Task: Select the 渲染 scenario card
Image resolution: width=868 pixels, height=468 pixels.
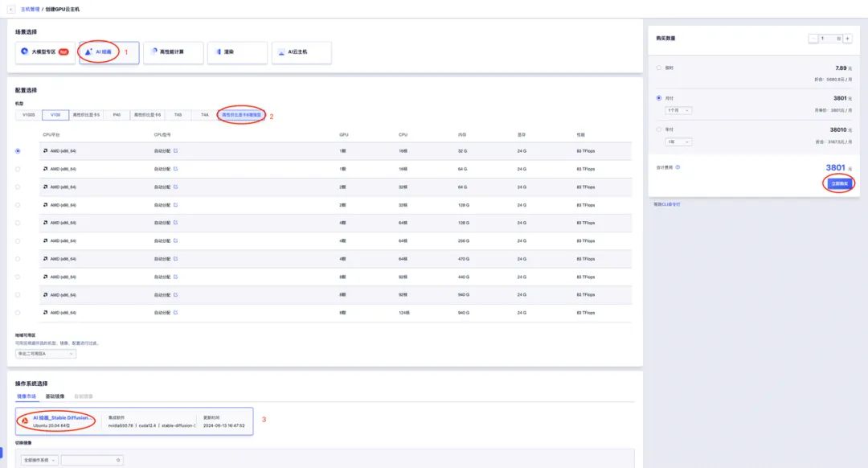Action: [x=237, y=52]
